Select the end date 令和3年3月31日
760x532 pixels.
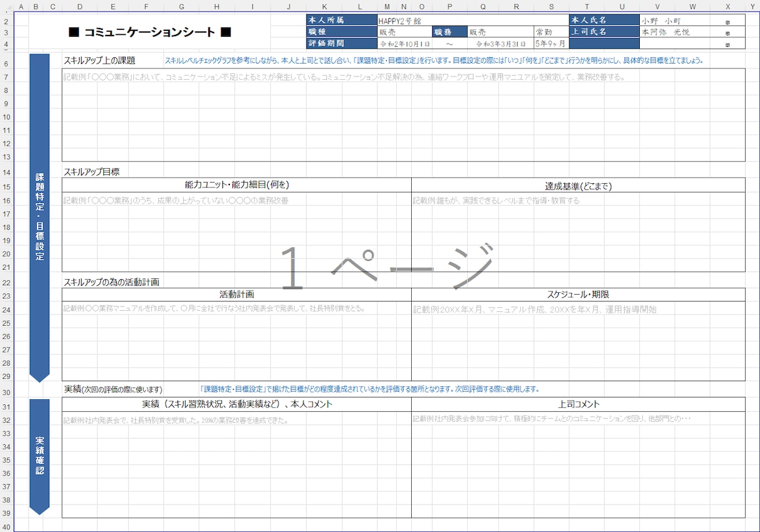[x=501, y=44]
